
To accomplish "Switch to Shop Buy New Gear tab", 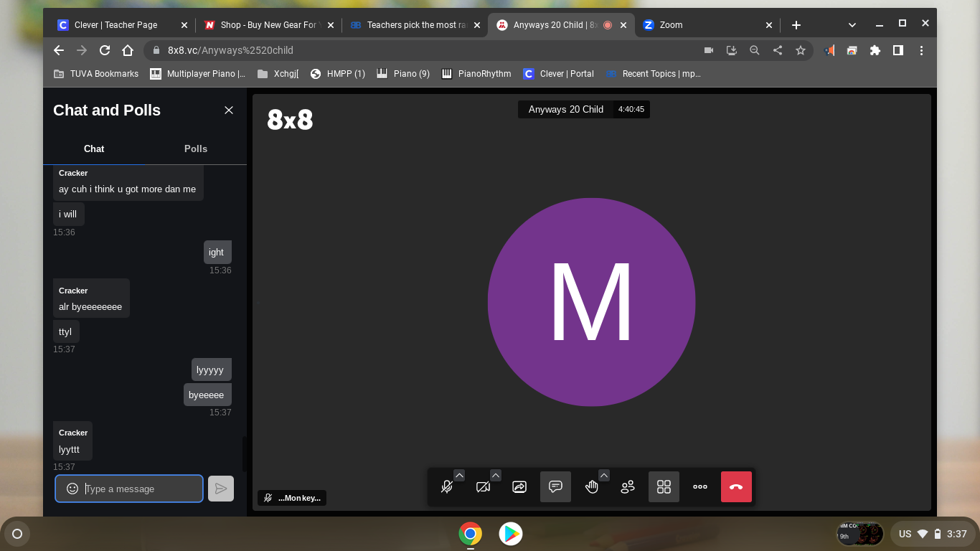I will click(x=268, y=24).
